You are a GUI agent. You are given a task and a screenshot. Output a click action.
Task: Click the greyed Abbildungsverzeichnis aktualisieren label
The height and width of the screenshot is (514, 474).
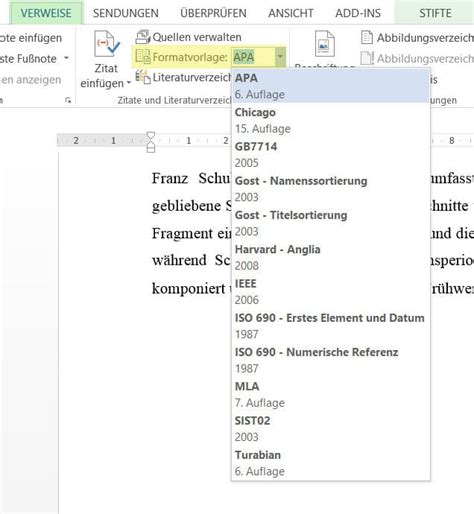[425, 59]
